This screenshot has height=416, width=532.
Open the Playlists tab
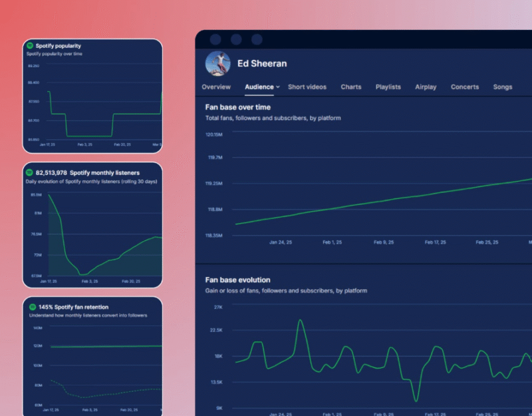388,87
